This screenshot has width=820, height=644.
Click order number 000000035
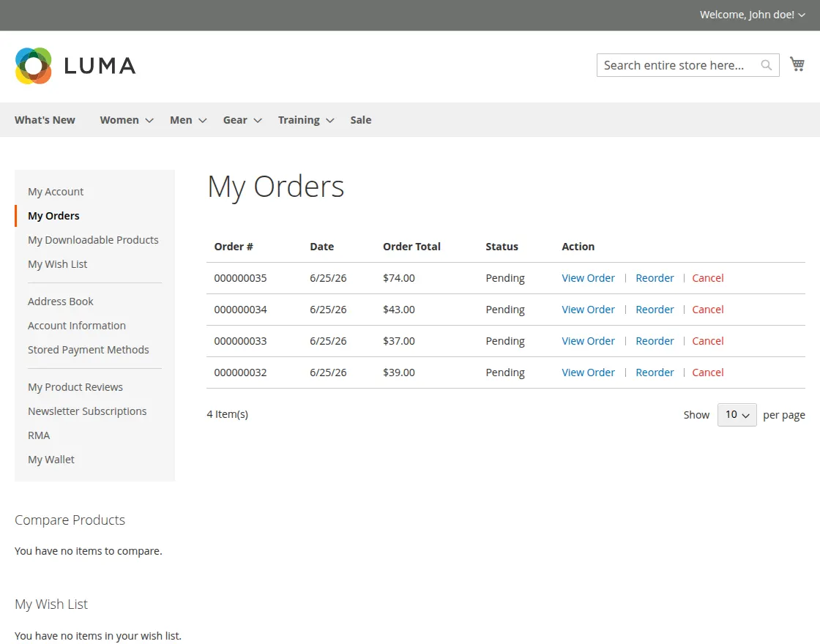click(241, 278)
